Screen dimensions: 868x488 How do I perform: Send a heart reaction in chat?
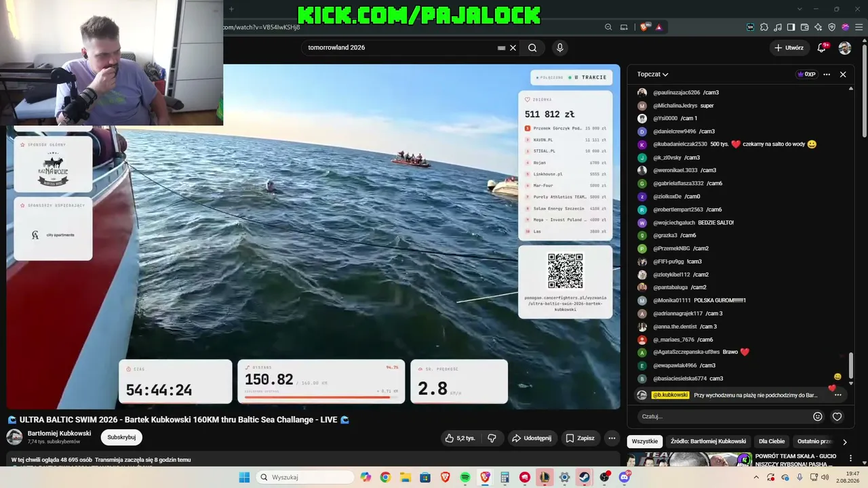pyautogui.click(x=837, y=416)
